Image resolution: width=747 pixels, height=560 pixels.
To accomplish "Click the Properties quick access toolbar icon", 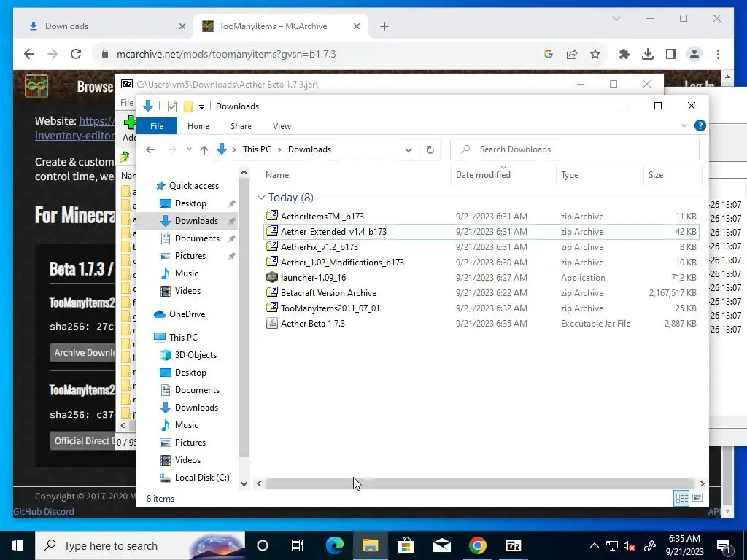I will [172, 106].
